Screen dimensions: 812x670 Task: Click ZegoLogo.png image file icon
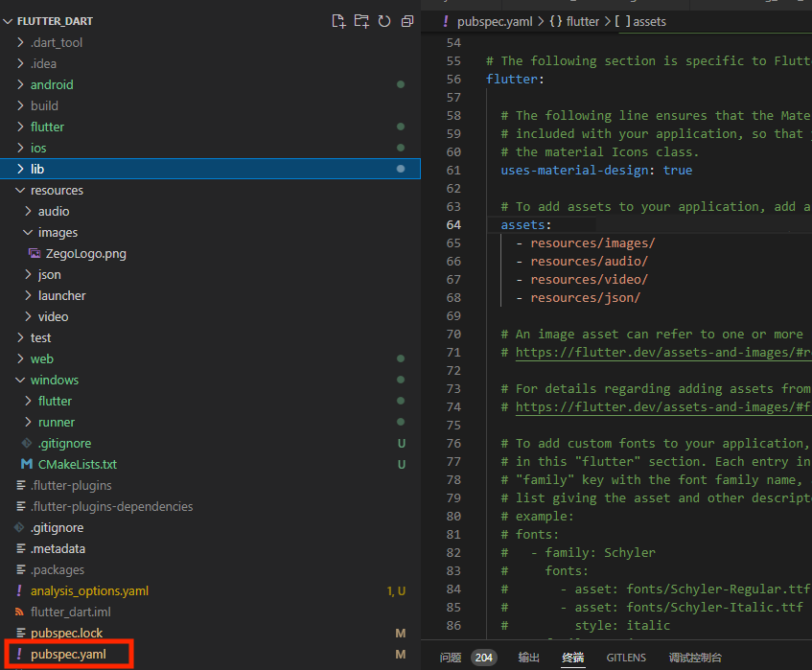35,254
